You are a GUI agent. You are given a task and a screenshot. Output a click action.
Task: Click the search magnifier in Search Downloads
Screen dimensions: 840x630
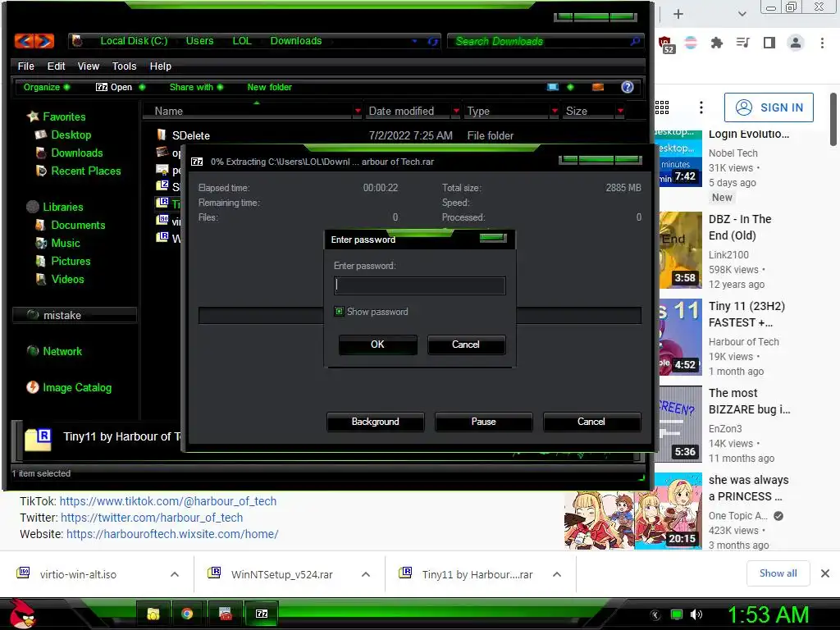635,41
